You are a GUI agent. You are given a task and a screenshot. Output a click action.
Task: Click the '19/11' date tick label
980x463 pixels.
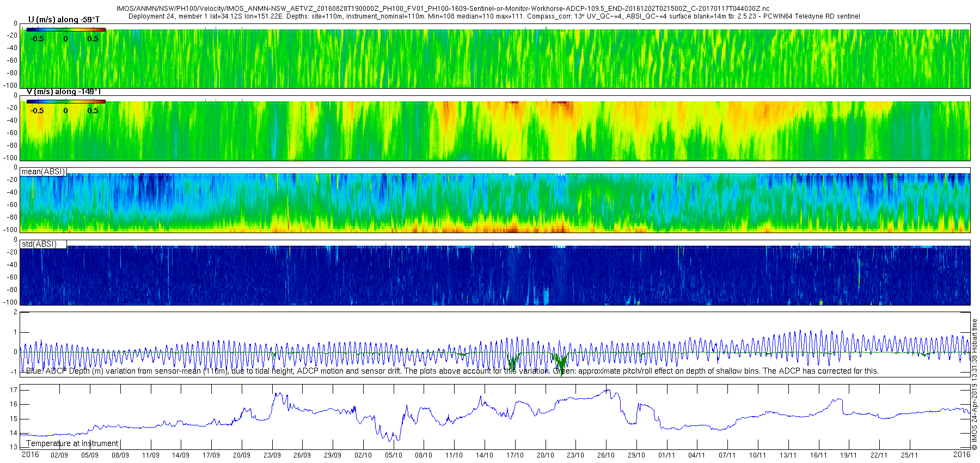pyautogui.click(x=848, y=455)
